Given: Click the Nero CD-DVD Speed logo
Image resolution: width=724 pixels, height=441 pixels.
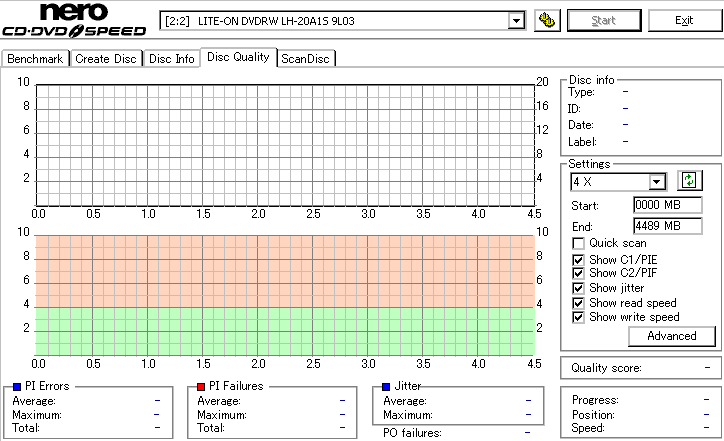Looking at the screenshot, I should (x=74, y=20).
